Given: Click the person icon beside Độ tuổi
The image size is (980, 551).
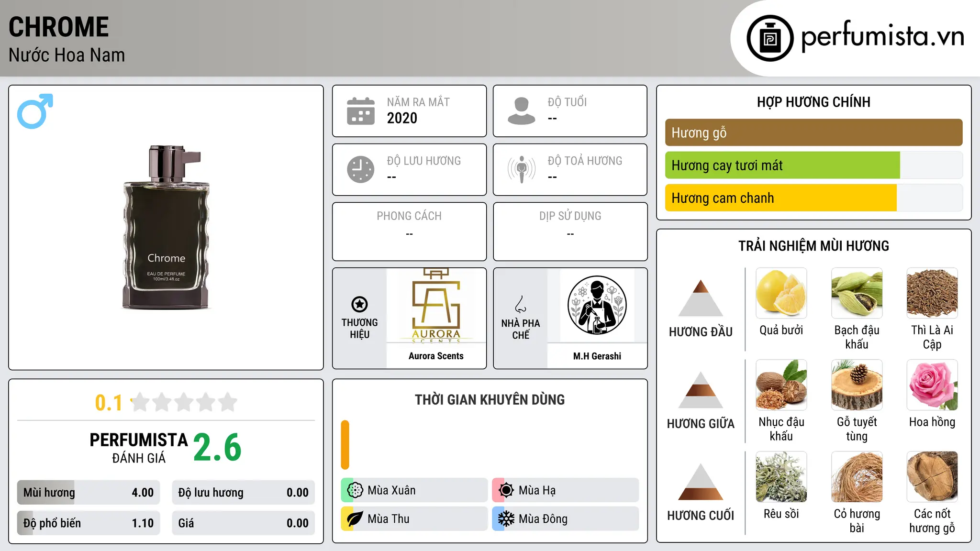Looking at the screenshot, I should coord(521,111).
